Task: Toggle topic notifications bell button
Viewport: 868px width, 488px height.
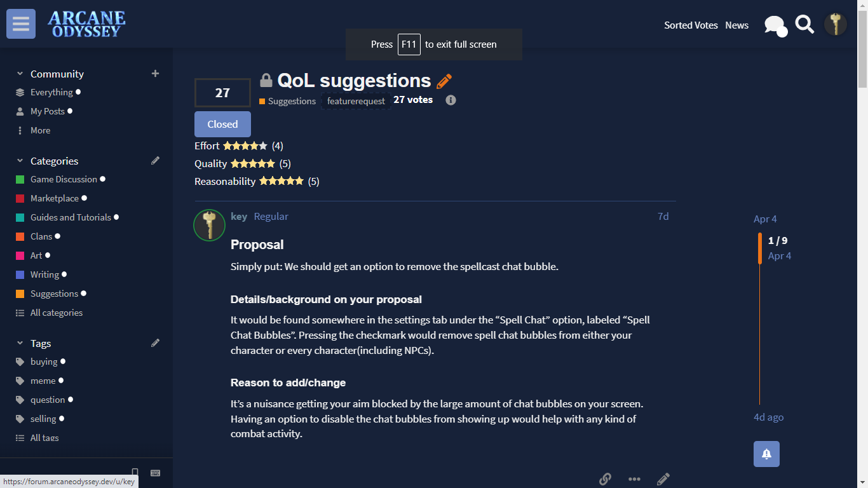Action: [x=766, y=454]
